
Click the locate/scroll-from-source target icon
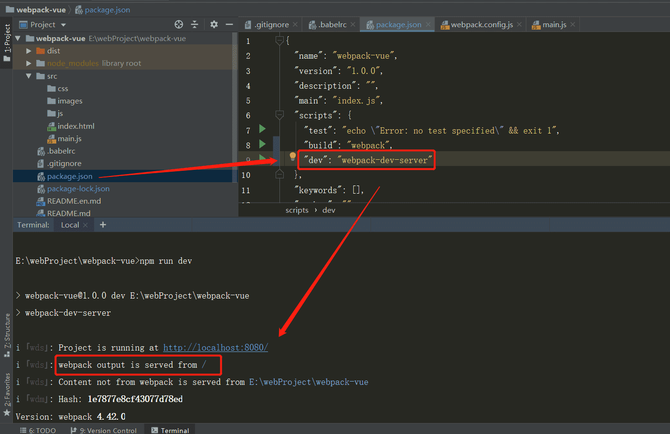tap(179, 25)
